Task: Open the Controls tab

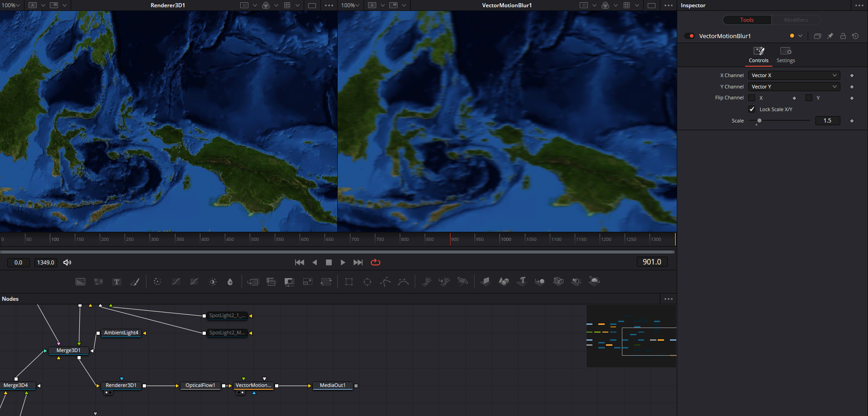Action: 758,55
